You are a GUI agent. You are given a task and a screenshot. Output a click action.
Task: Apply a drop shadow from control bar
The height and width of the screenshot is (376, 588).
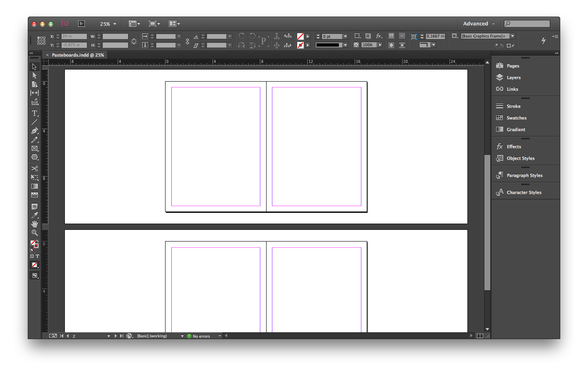tap(368, 36)
